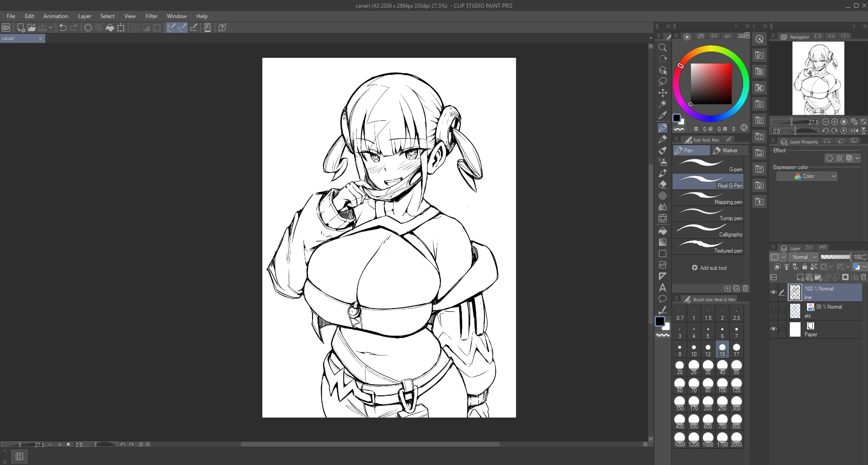Undo the last action
Image resolution: width=868 pixels, height=465 pixels.
tap(63, 28)
